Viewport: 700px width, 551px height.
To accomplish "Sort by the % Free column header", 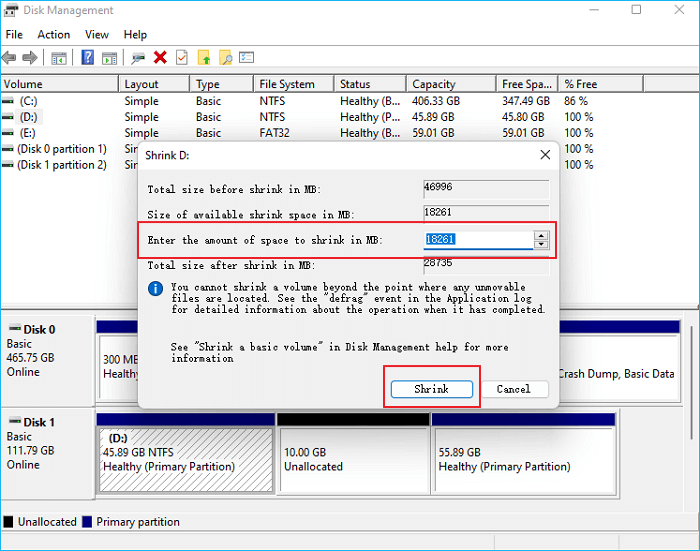I will (x=601, y=84).
